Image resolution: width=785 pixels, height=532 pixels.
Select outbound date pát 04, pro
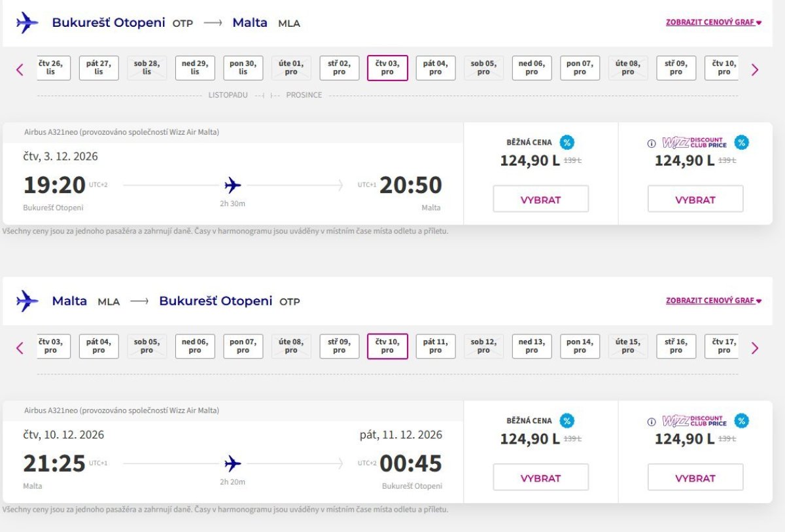[x=436, y=68]
